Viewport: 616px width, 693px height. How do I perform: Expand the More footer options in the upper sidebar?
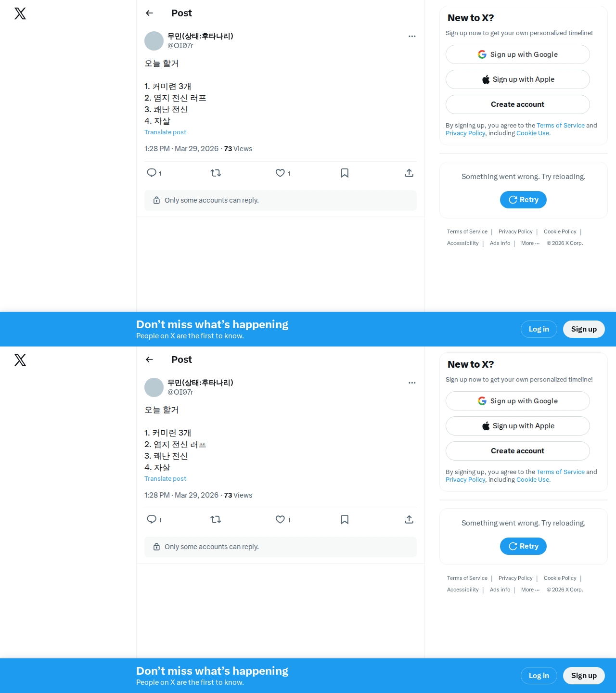pos(530,243)
